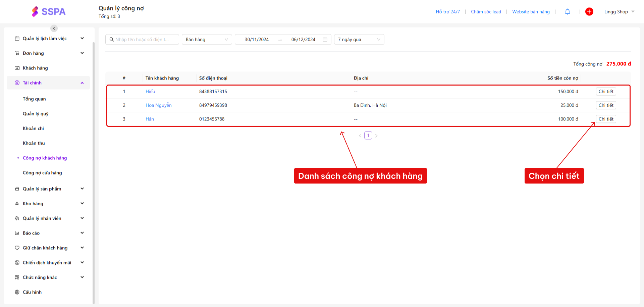644x307 pixels.
Task: Click the ID card icon beside Khách hàng
Action: 17,68
